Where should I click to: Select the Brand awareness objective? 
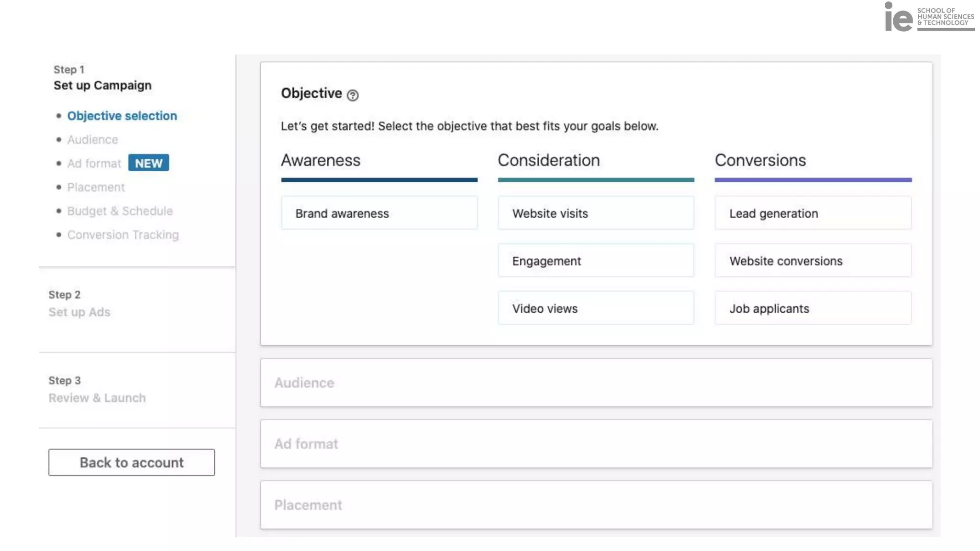[379, 213]
